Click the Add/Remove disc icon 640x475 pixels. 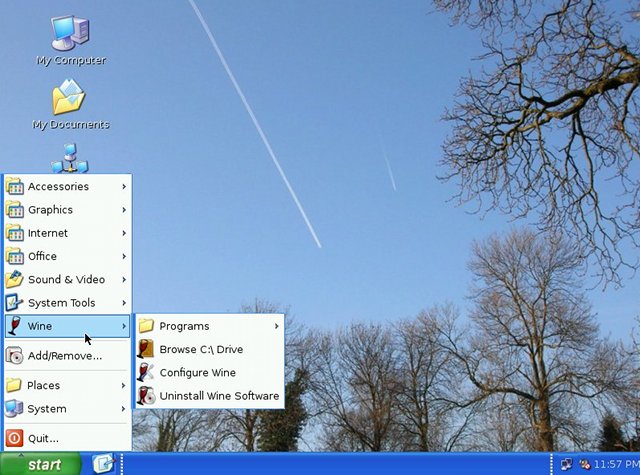(15, 356)
